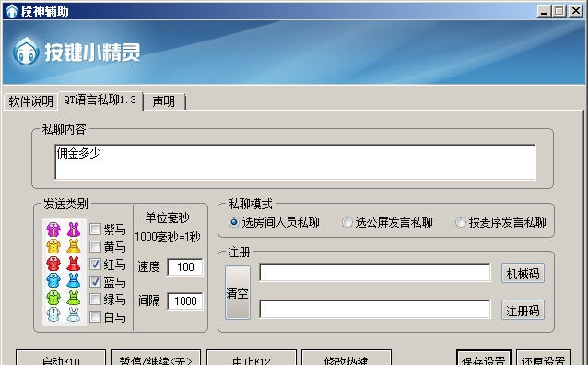This screenshot has height=365, width=588.
Task: Minimize the 段神辅助 window
Action: click(x=544, y=11)
